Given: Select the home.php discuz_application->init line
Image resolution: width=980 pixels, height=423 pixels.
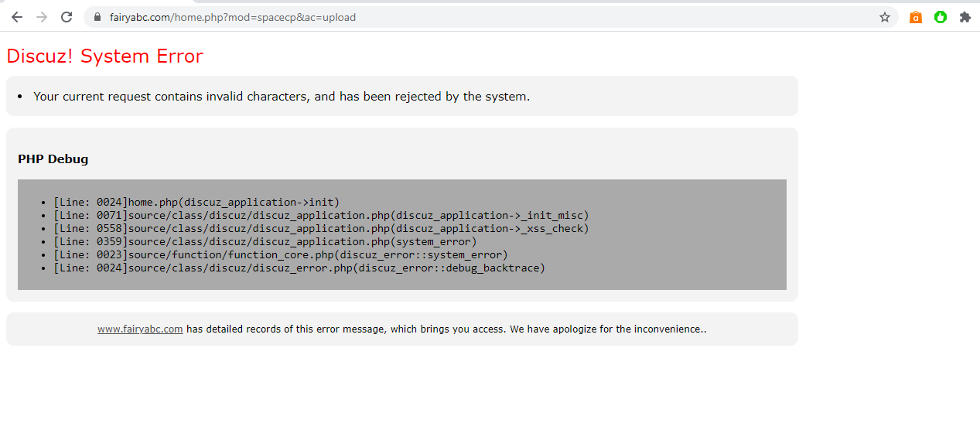Looking at the screenshot, I should (196, 203).
